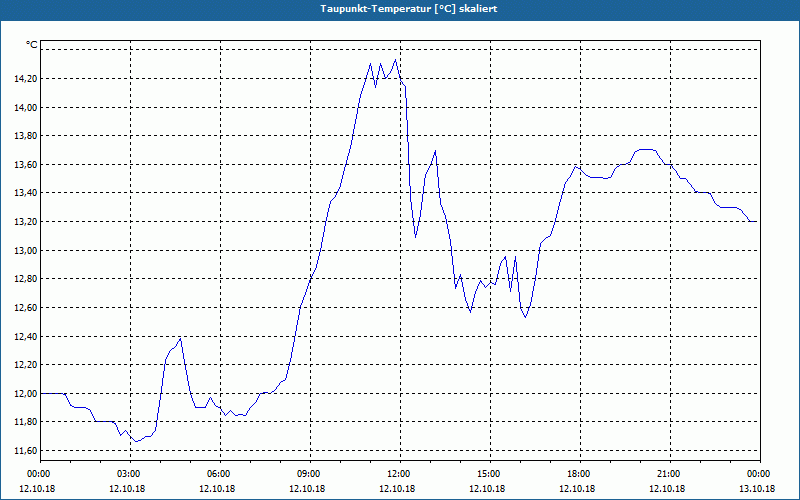This screenshot has height=500, width=800.
Task: Click the 12:00 time axis label
Action: point(400,474)
